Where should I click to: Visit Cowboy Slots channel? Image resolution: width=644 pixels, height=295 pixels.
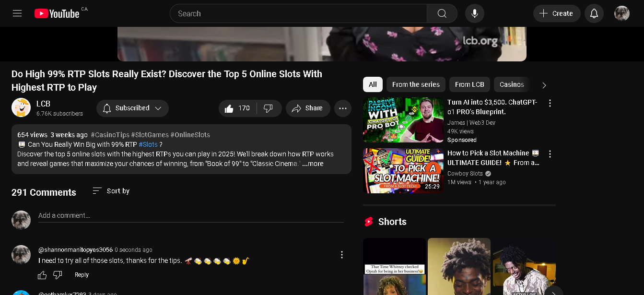465,174
